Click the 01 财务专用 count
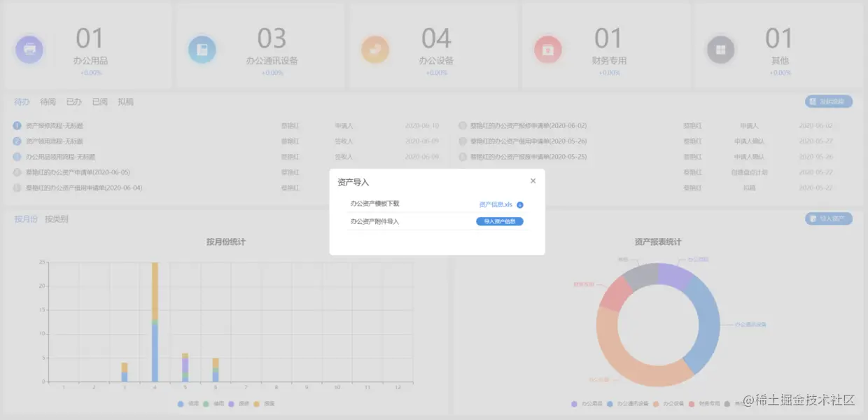The image size is (868, 420). [608, 38]
